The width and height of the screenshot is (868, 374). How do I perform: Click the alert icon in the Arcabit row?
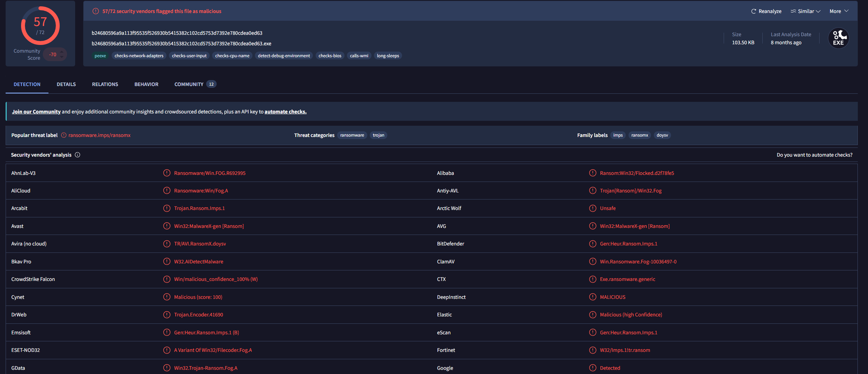167,208
